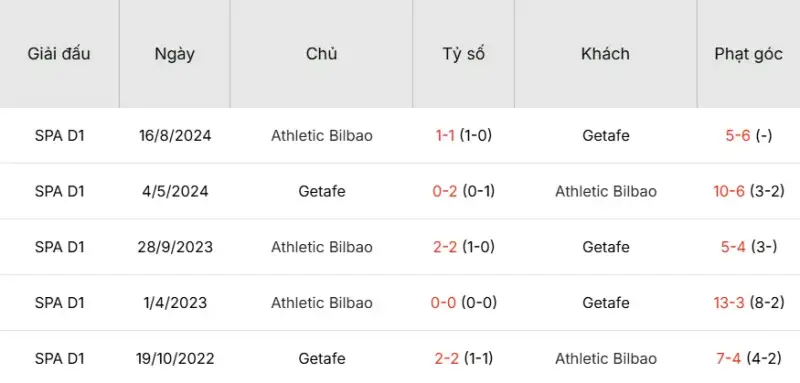
Task: Click the 10-6 corner kicks value
Action: (x=729, y=191)
